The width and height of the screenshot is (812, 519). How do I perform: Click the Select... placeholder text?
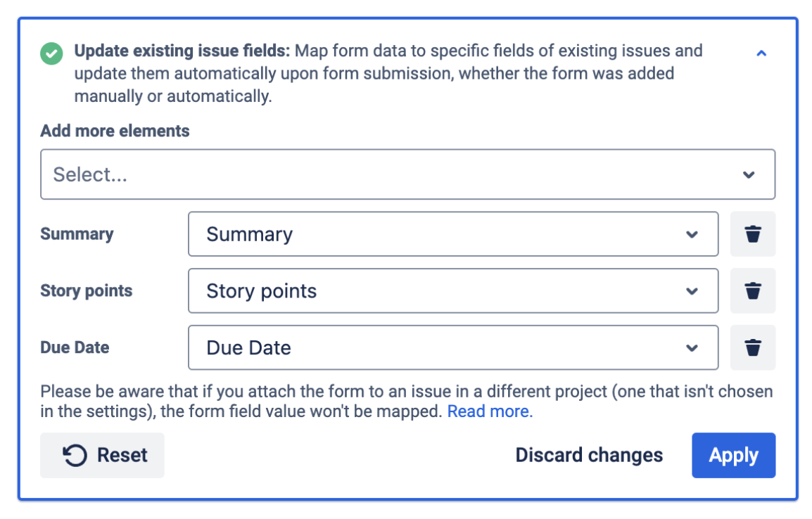point(91,175)
